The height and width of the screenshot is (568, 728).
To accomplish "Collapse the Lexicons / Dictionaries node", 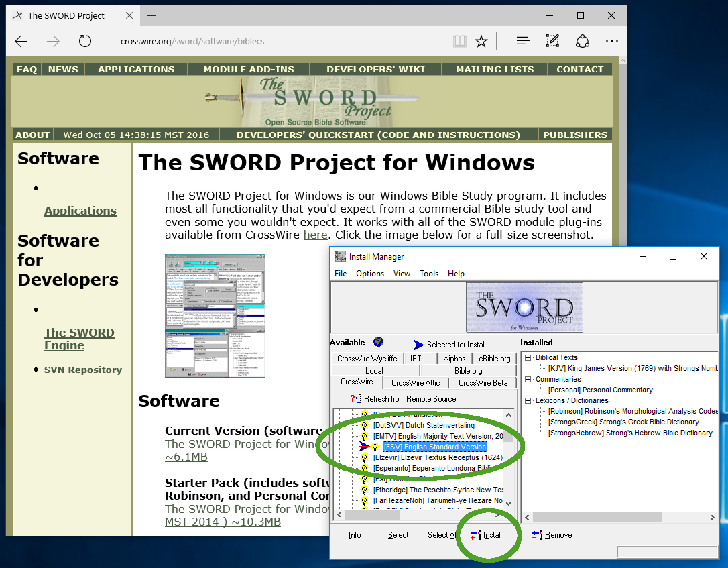I will point(528,401).
